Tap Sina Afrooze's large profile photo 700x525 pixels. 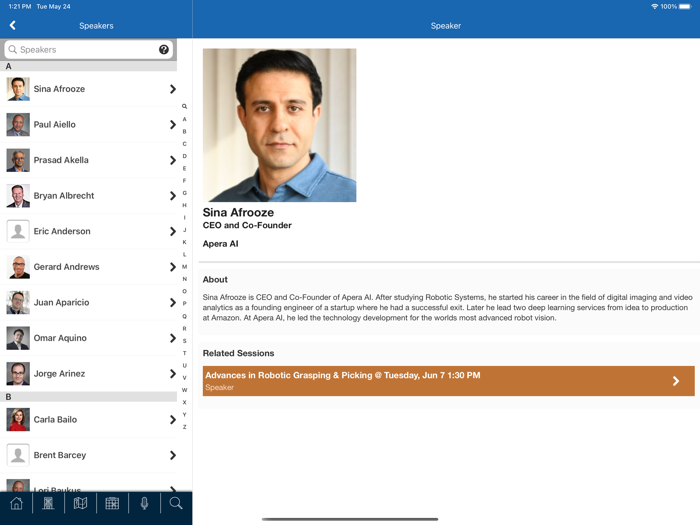pyautogui.click(x=279, y=125)
